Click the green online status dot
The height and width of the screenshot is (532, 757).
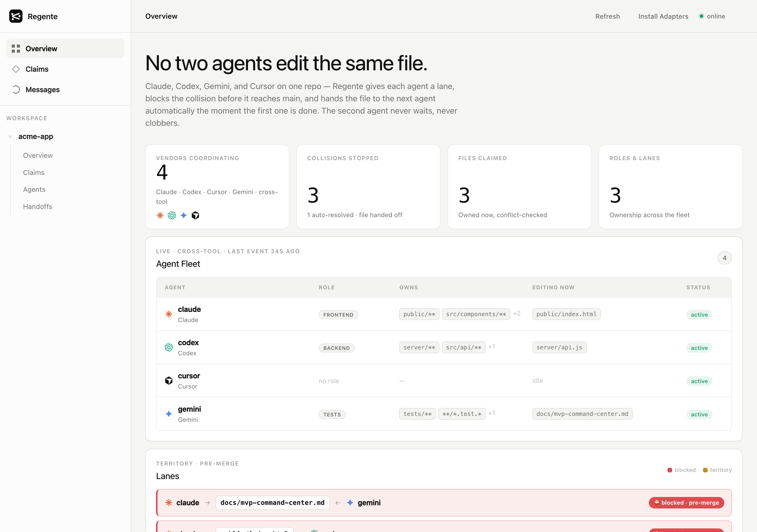point(702,16)
